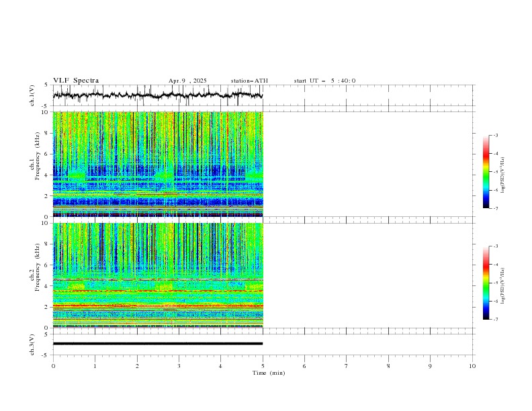Click the thick black ch.3 trace line
The width and height of the screenshot is (532, 411).
point(158,344)
